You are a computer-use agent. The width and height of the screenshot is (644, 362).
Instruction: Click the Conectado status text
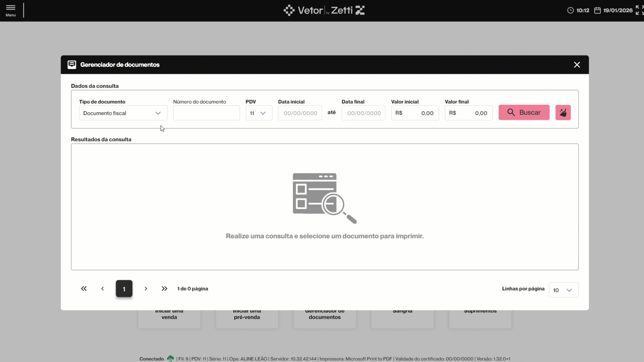(x=152, y=359)
